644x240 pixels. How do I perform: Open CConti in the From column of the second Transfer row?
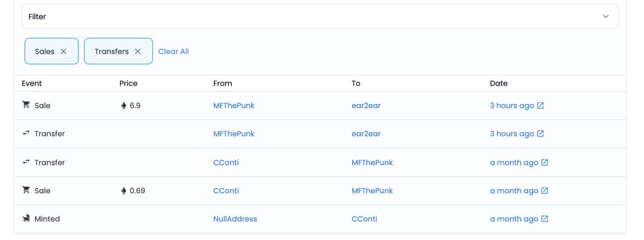(x=226, y=162)
